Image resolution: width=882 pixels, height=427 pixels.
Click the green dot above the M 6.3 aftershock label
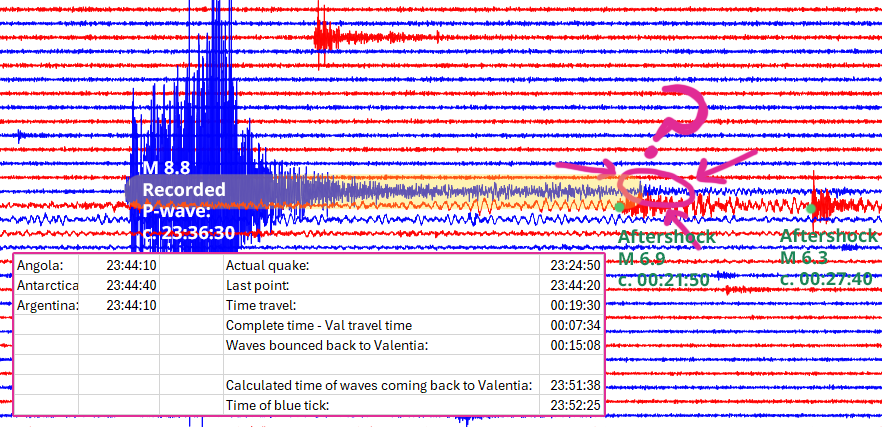pyautogui.click(x=811, y=207)
